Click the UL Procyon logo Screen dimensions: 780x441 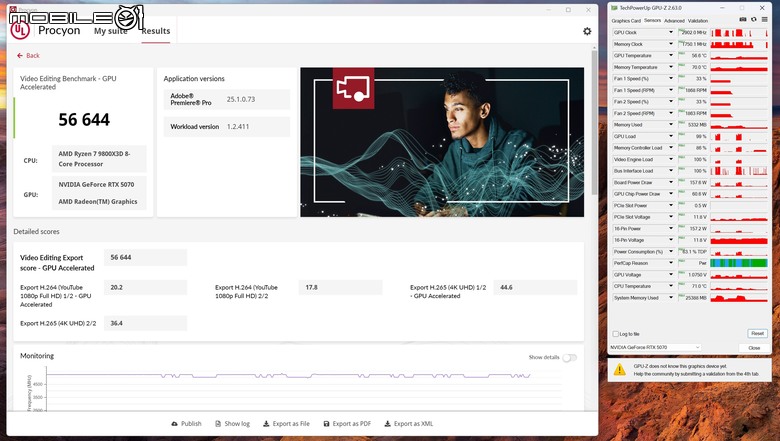click(x=20, y=30)
